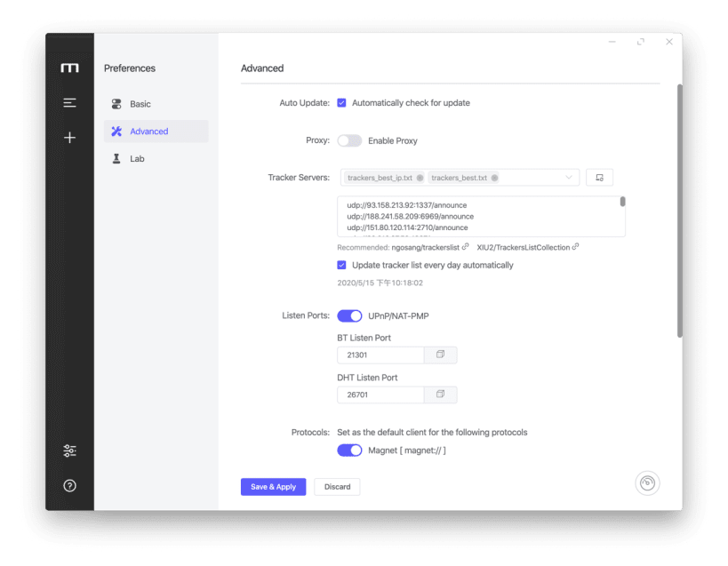Click the main preferences page scrollbar
728x566 pixels.
click(x=679, y=211)
